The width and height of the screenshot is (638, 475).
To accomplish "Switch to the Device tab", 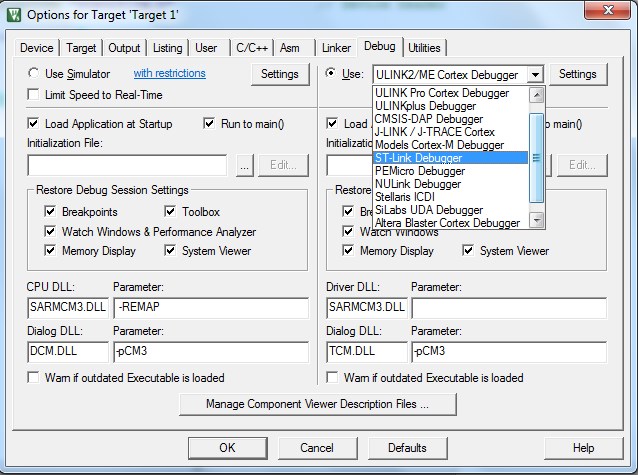I will (37, 48).
